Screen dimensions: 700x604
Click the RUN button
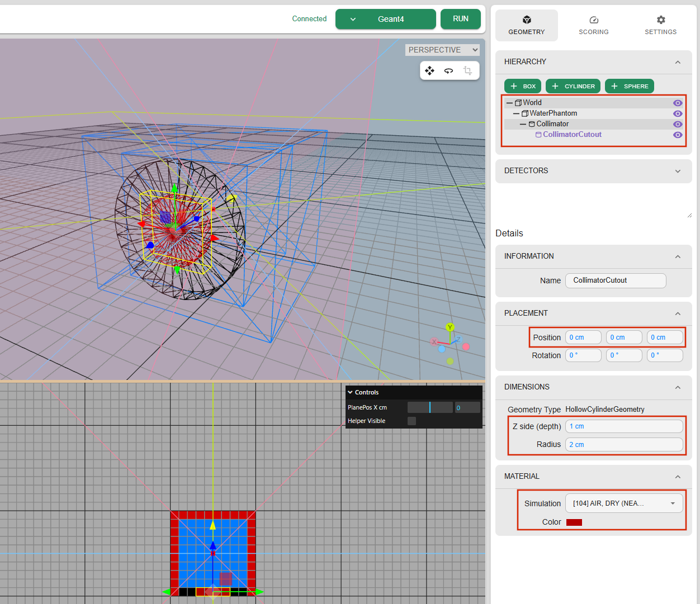click(x=461, y=19)
